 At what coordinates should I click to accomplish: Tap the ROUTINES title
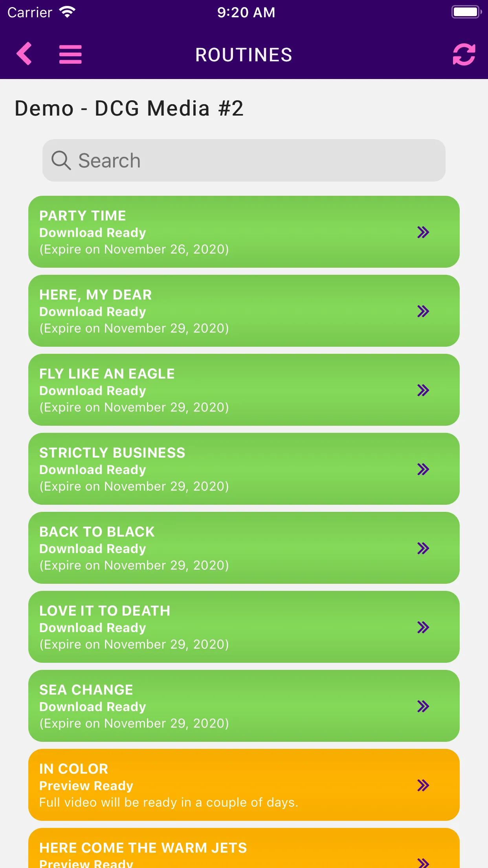pyautogui.click(x=244, y=55)
